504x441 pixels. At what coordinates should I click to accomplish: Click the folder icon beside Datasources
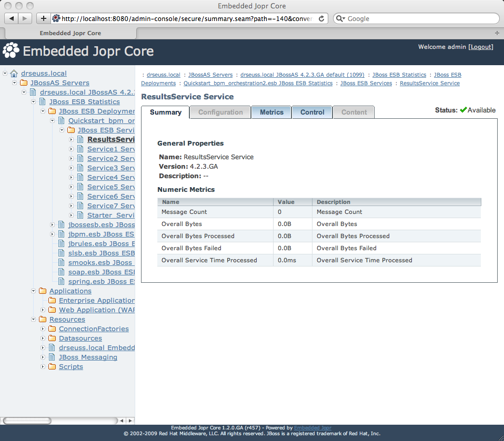52,338
